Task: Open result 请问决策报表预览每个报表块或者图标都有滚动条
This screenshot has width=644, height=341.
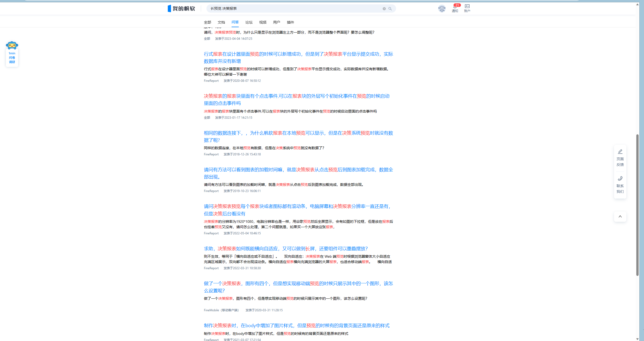Action: [x=298, y=210]
